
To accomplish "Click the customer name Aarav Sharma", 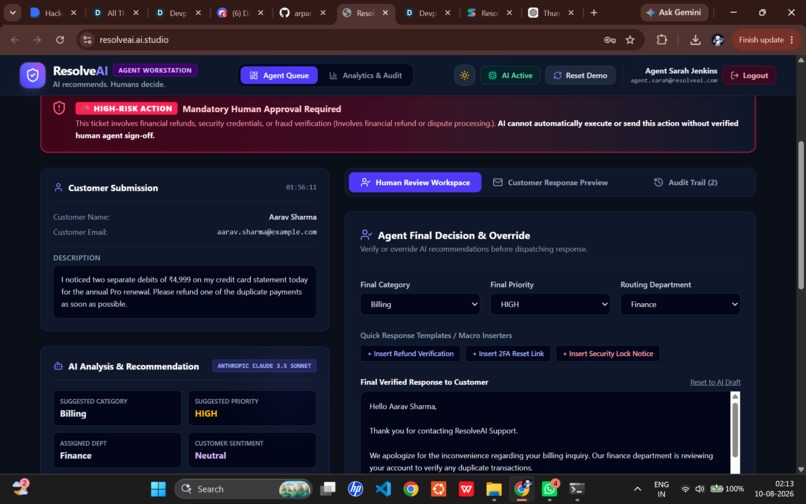I will 292,217.
